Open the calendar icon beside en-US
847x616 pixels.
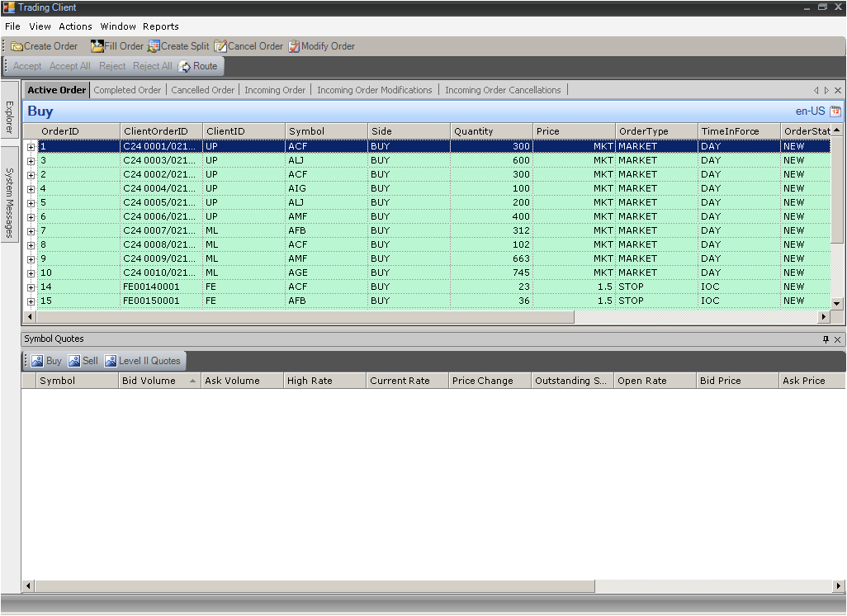coord(835,111)
